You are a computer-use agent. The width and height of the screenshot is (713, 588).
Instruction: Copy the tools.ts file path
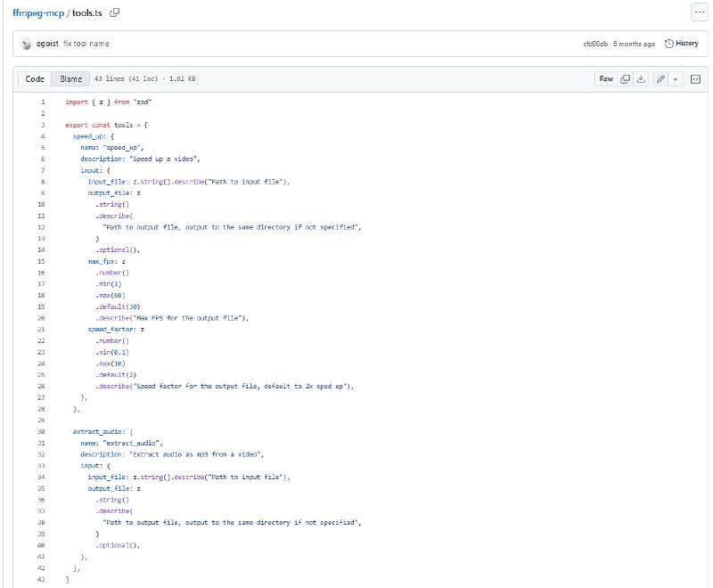pyautogui.click(x=114, y=12)
